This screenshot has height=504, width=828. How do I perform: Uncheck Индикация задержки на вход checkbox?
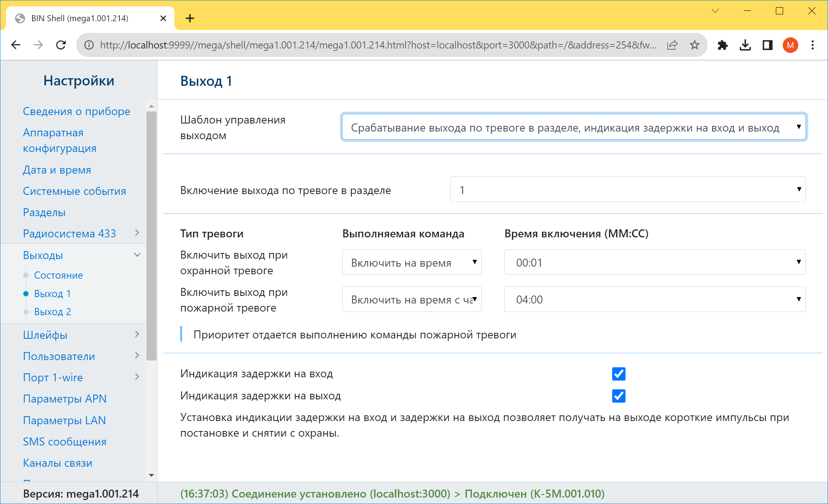click(x=619, y=374)
